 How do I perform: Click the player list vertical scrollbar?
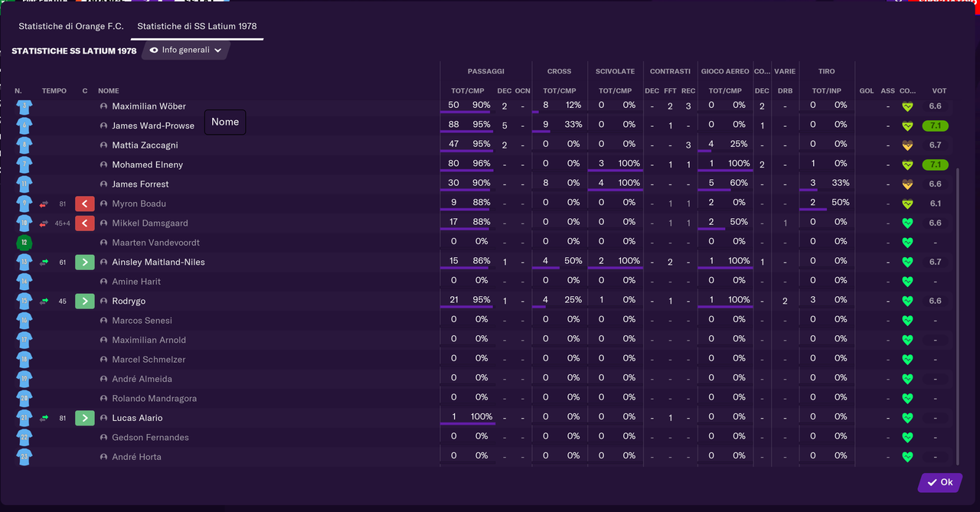pyautogui.click(x=958, y=316)
